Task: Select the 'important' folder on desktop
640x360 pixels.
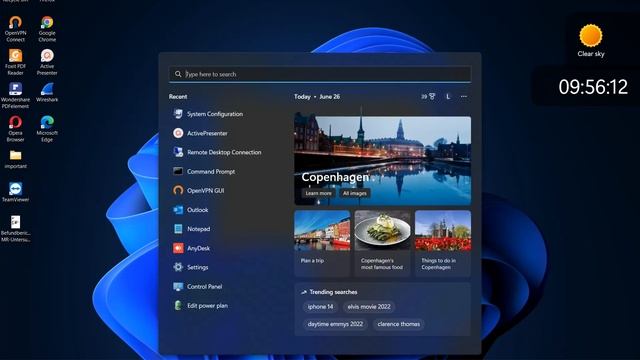Action: pos(16,159)
